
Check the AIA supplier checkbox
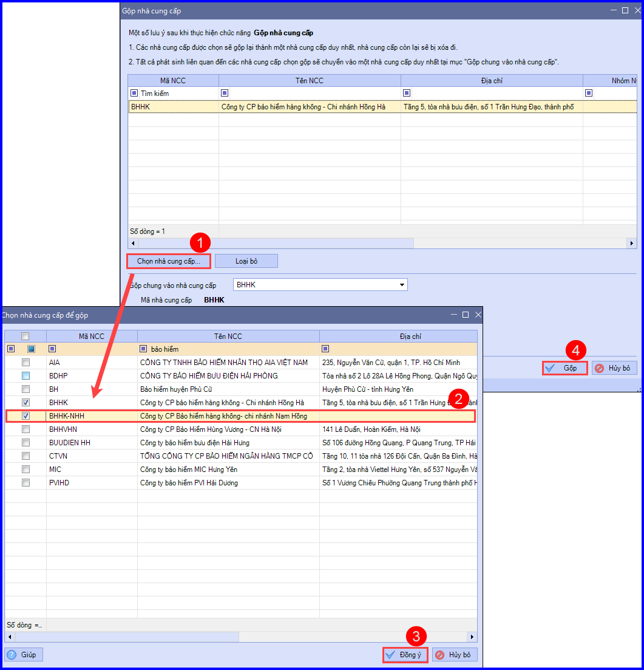tap(26, 363)
